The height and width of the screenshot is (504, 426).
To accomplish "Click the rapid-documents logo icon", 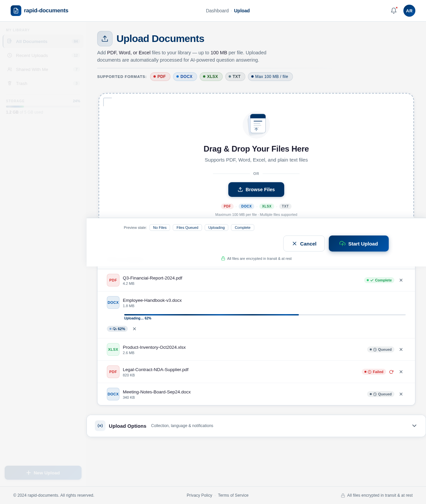I will tap(16, 11).
